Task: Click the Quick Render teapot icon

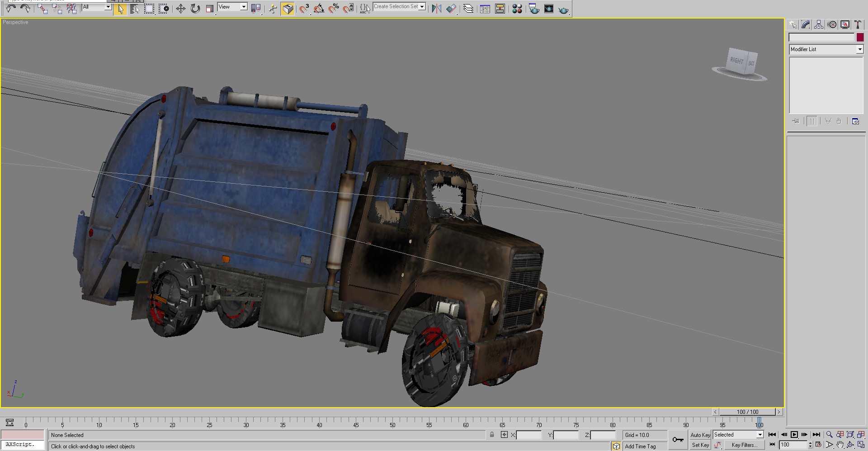Action: 563,9
